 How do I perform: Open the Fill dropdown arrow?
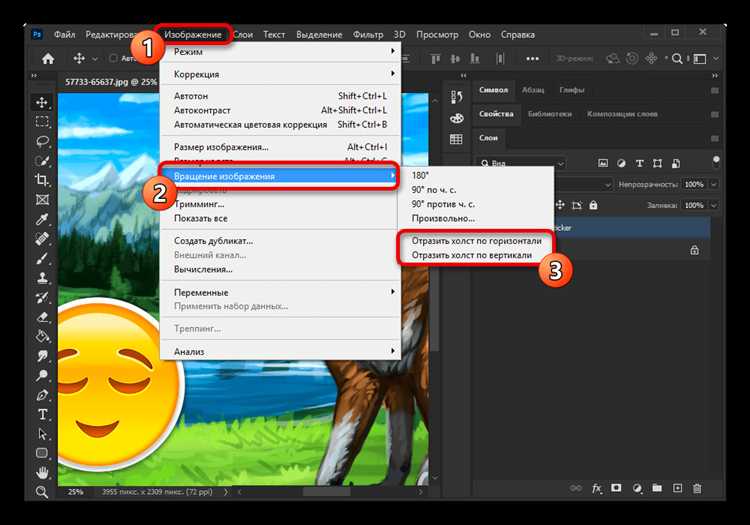714,205
